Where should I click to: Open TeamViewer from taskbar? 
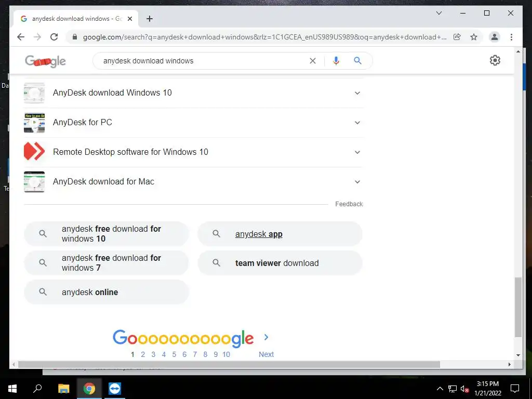click(115, 389)
